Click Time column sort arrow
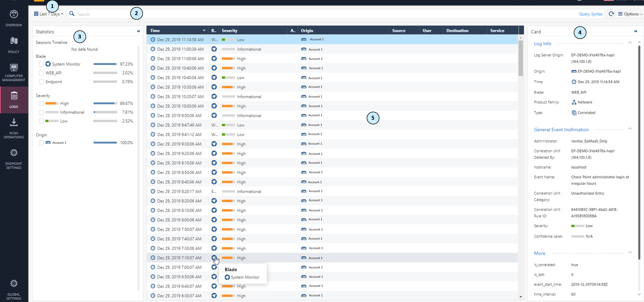644x302 pixels. (x=204, y=31)
